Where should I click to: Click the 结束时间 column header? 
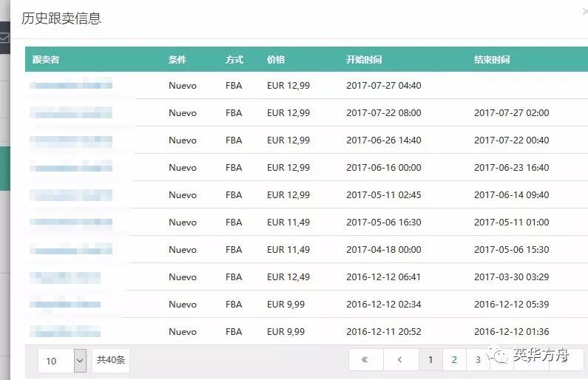click(x=492, y=60)
